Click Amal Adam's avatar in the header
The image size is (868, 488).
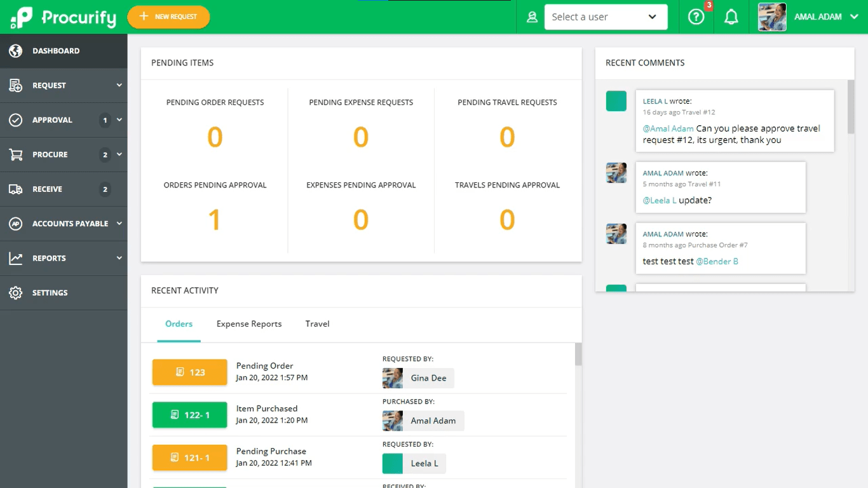(772, 17)
